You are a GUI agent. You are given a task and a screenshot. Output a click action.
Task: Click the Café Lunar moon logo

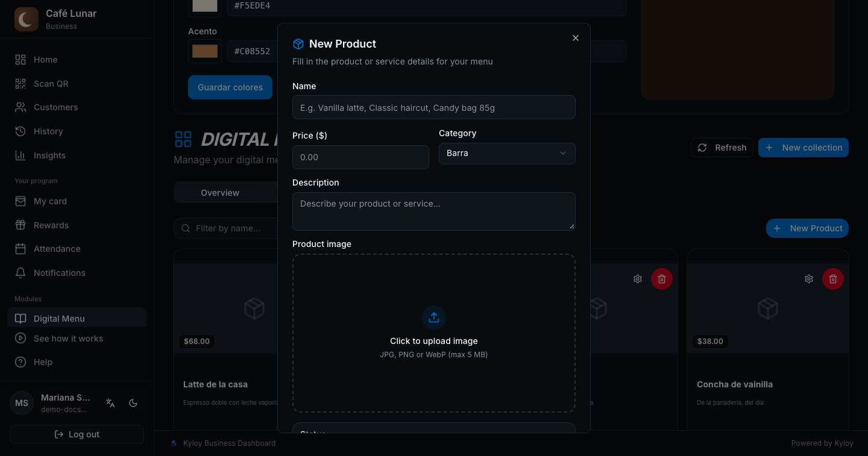click(x=27, y=19)
